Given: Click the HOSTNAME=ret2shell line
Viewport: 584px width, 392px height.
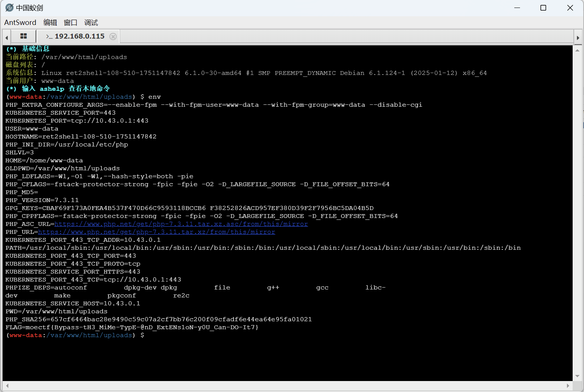Looking at the screenshot, I should [81, 137].
